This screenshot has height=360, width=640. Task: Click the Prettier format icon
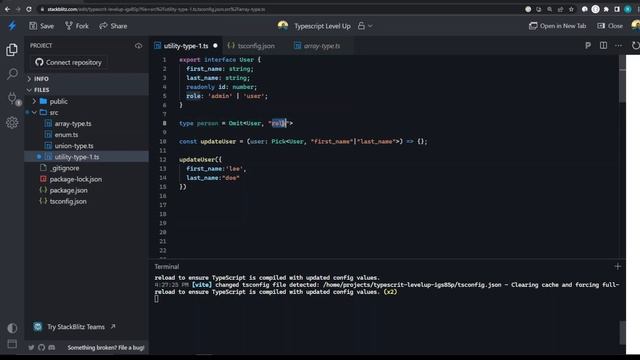tap(588, 46)
